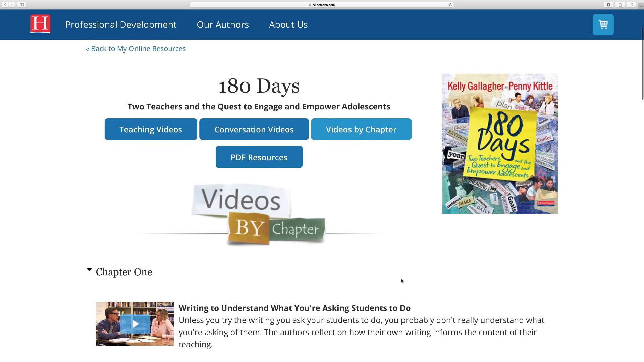The height and width of the screenshot is (362, 644).
Task: Open the Professional Development menu
Action: [x=121, y=24]
